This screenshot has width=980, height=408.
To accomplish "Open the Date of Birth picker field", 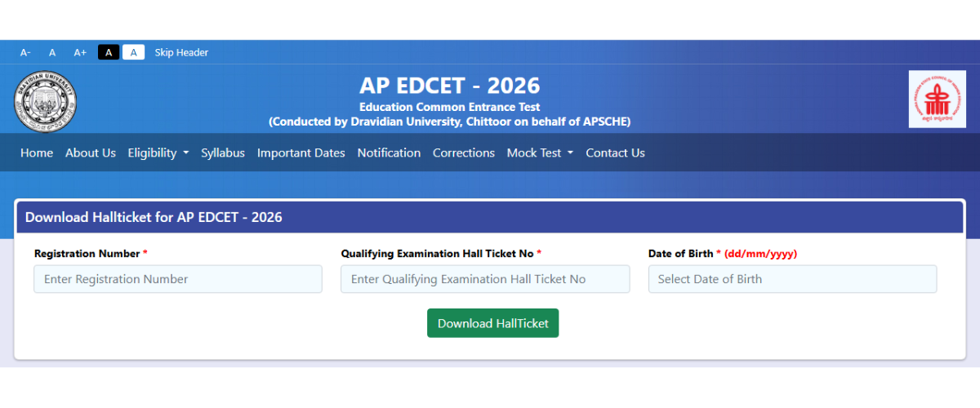I will pyautogui.click(x=792, y=279).
